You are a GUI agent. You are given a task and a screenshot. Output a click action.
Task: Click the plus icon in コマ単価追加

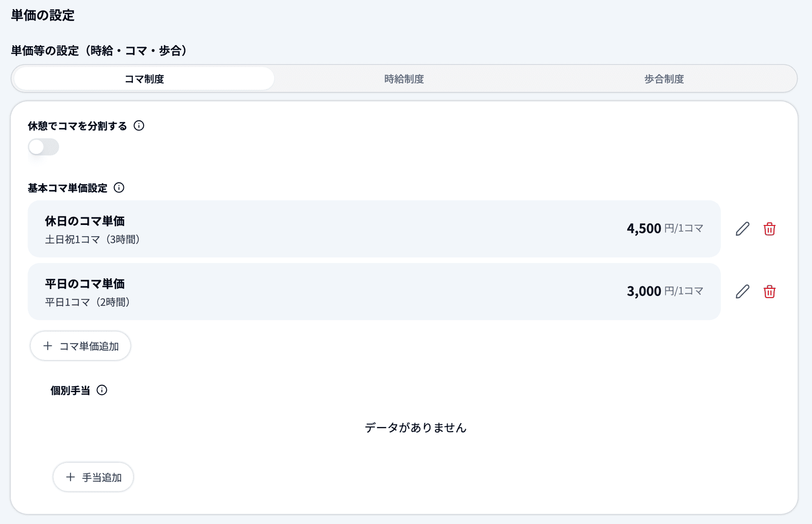pos(48,346)
